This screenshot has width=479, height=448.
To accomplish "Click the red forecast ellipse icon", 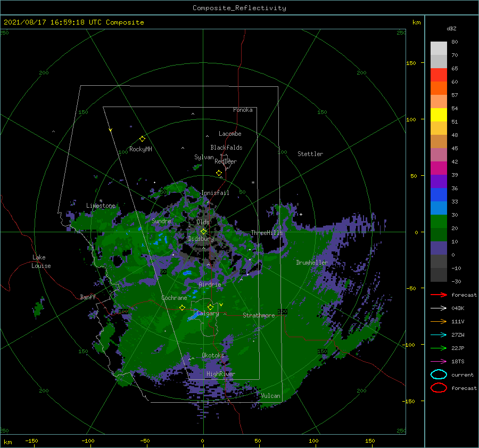I will 439,388.
